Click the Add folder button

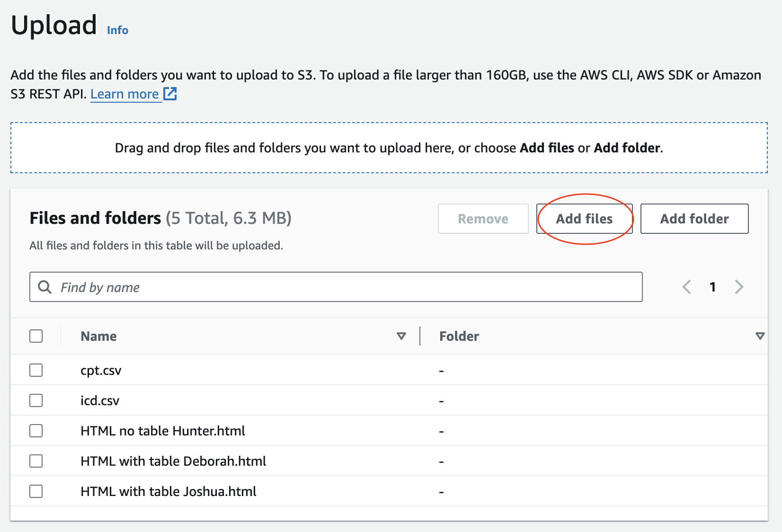694,219
